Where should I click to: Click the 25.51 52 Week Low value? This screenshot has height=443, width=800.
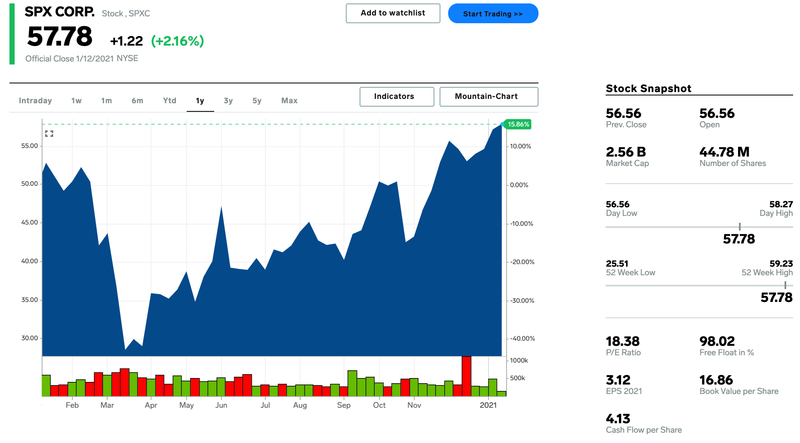tap(617, 263)
